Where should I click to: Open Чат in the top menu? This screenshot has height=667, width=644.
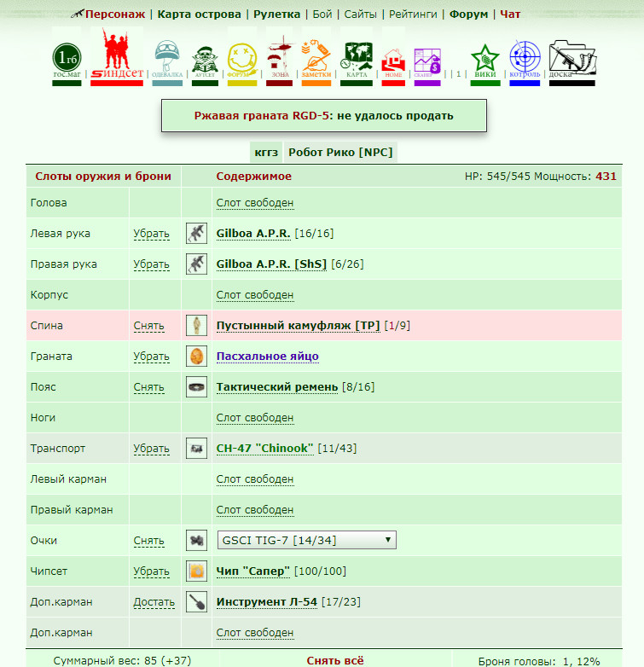coord(510,14)
